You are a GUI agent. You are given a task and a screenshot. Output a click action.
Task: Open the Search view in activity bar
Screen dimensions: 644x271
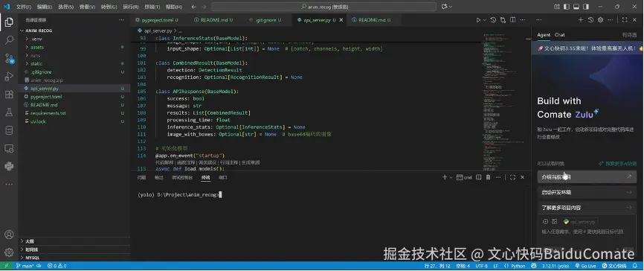[9, 40]
